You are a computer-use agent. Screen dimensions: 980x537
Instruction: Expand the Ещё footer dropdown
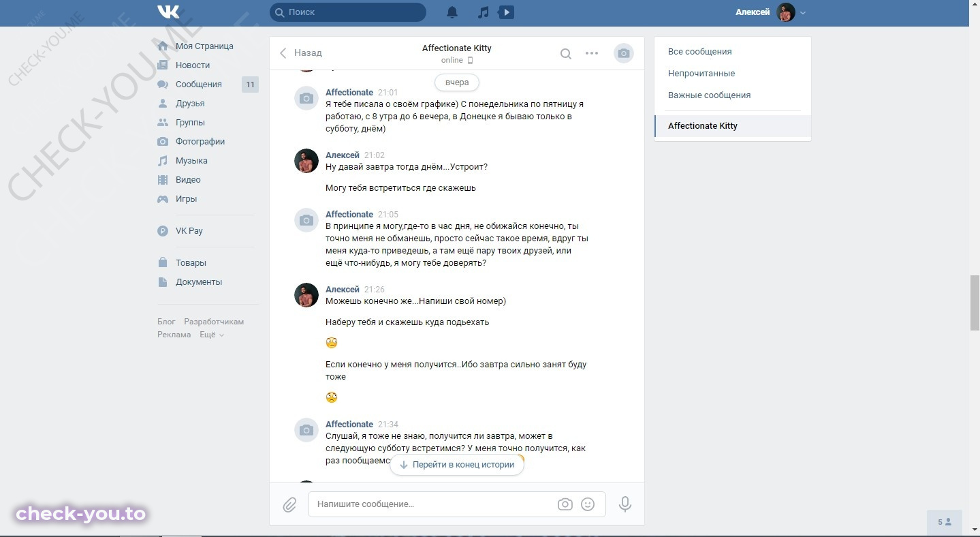211,335
